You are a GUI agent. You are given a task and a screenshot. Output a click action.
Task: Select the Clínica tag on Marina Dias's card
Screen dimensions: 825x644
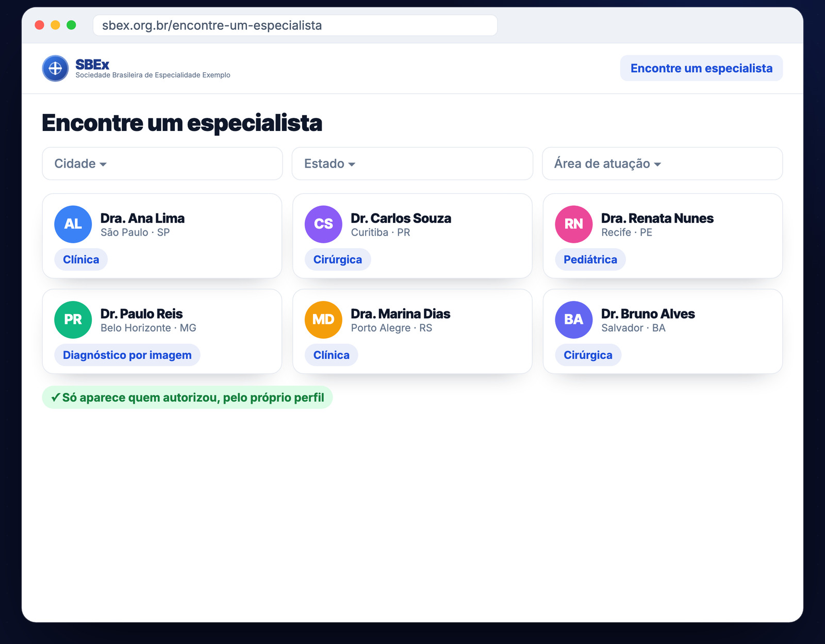tap(332, 355)
